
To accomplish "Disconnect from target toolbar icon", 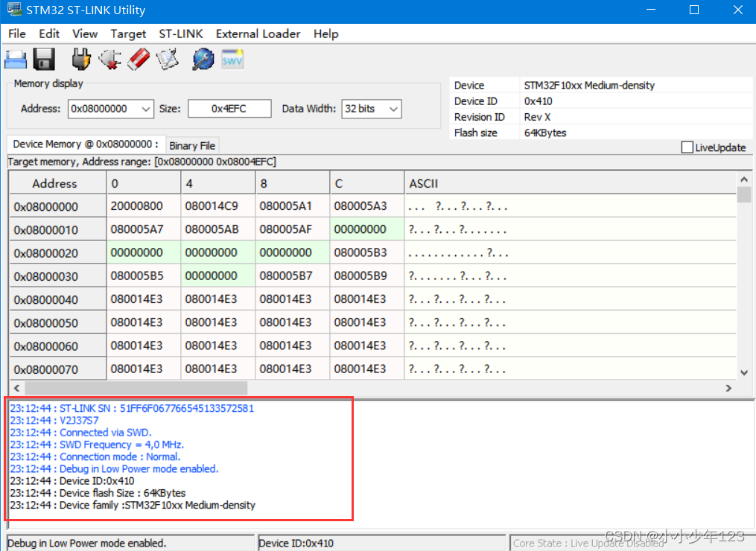I will [x=109, y=60].
